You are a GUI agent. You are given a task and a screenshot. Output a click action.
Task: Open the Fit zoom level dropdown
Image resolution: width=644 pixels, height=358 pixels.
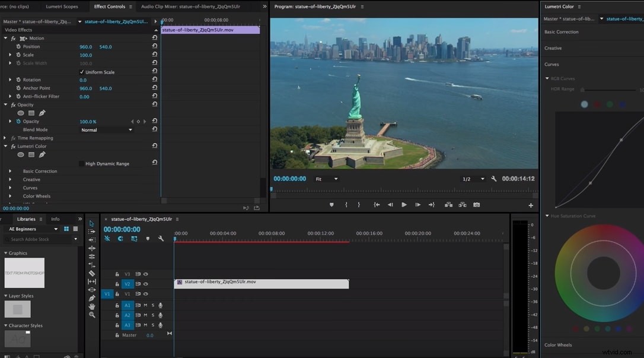tap(328, 179)
